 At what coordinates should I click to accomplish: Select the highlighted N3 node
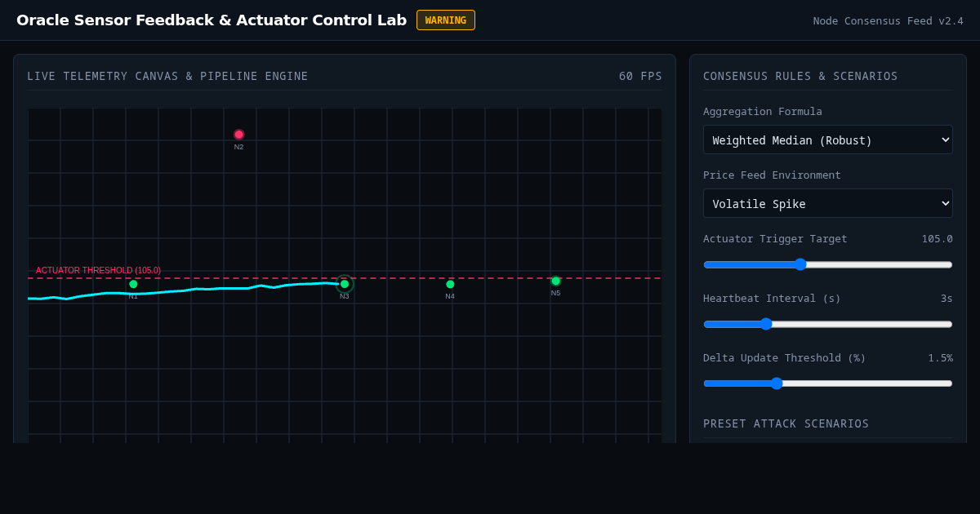pos(345,284)
